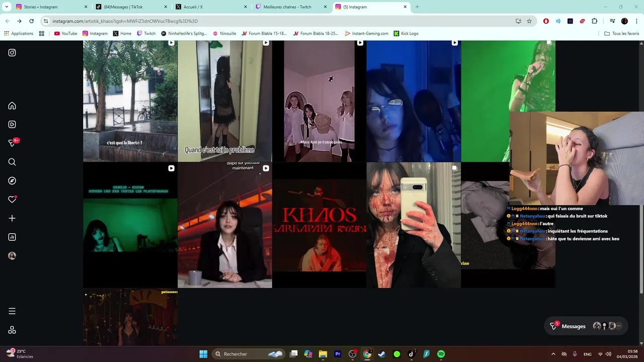The image size is (644, 362).
Task: Switch to 'Stories • Instagram' tab
Action: (51, 7)
